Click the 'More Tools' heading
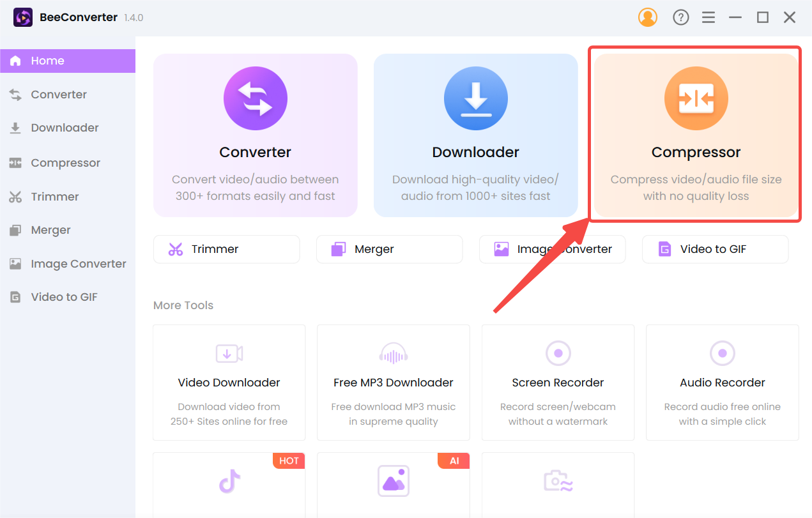Image resolution: width=812 pixels, height=518 pixels. 183,305
